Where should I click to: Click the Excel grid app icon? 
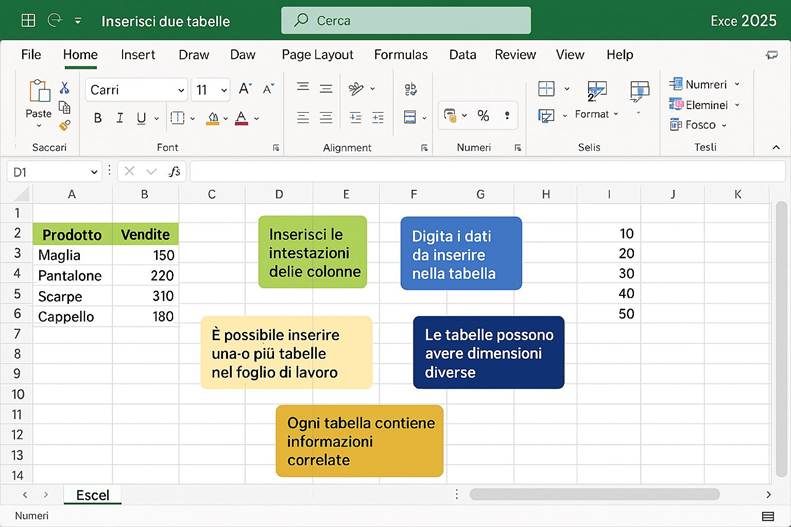tap(28, 20)
